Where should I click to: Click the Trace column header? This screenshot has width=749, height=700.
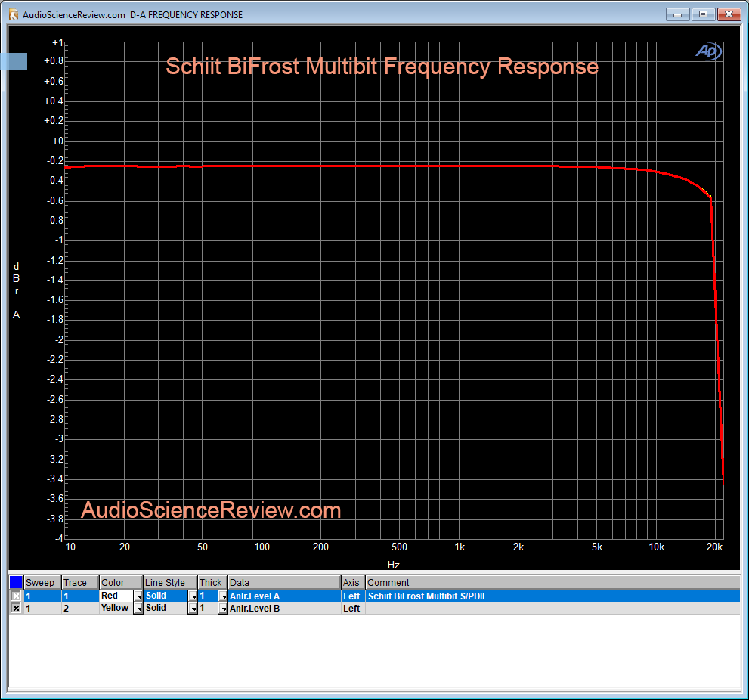pyautogui.click(x=80, y=582)
